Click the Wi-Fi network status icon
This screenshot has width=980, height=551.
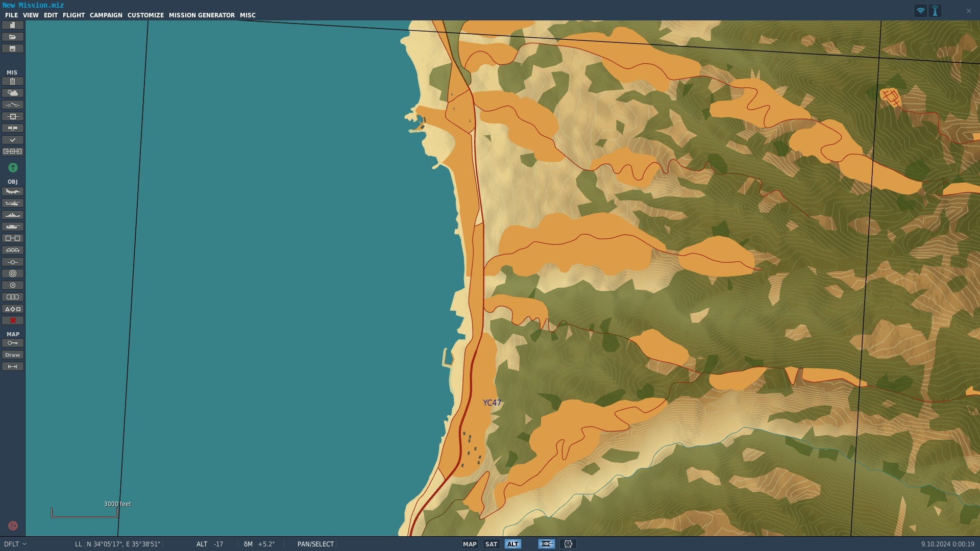point(920,11)
